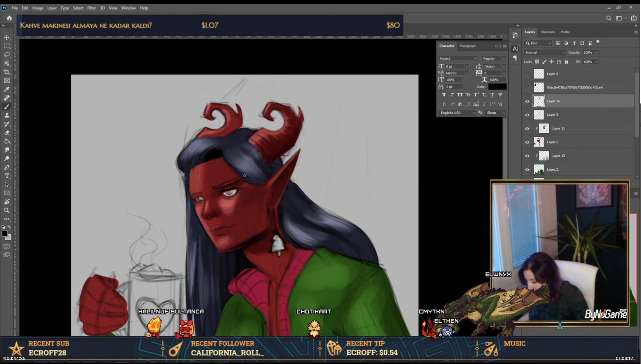
Task: Open the Sharp anti-aliasing dropdown
Action: pos(495,113)
